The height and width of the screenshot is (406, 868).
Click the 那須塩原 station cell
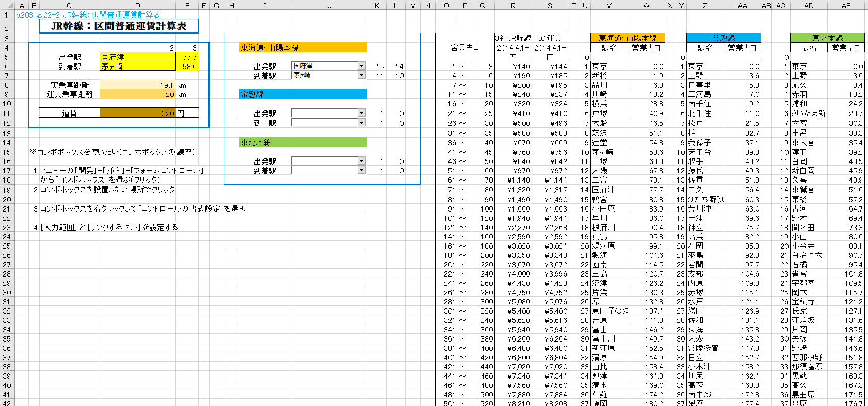809,367
